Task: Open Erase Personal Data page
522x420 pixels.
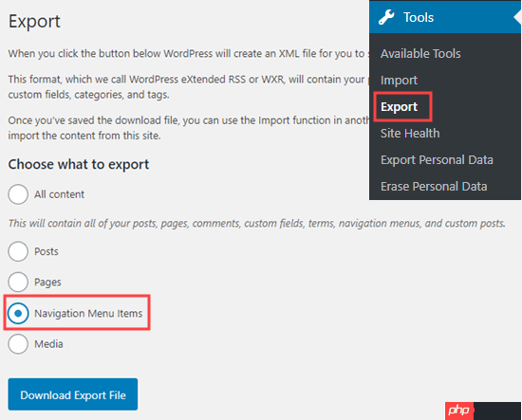Action: pyautogui.click(x=434, y=187)
